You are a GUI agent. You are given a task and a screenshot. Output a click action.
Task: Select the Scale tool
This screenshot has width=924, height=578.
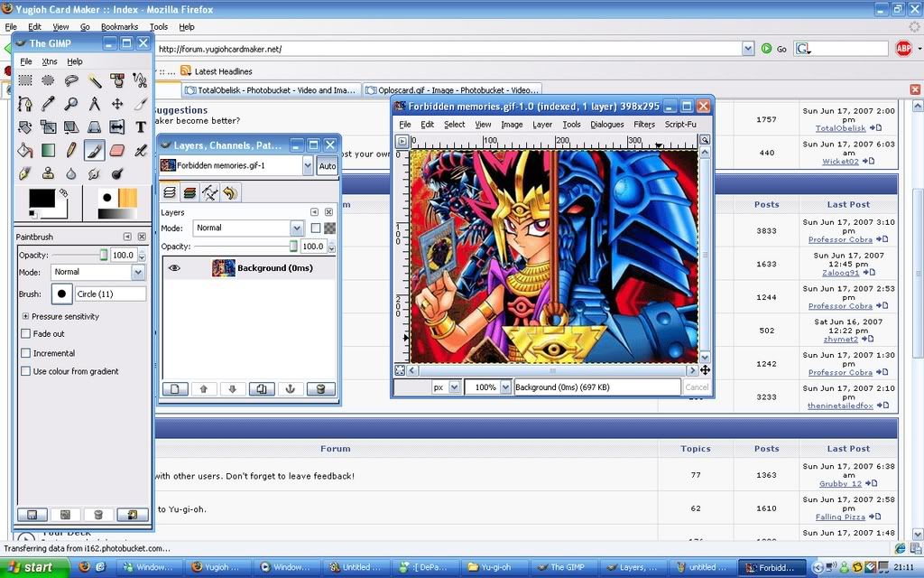[48, 126]
